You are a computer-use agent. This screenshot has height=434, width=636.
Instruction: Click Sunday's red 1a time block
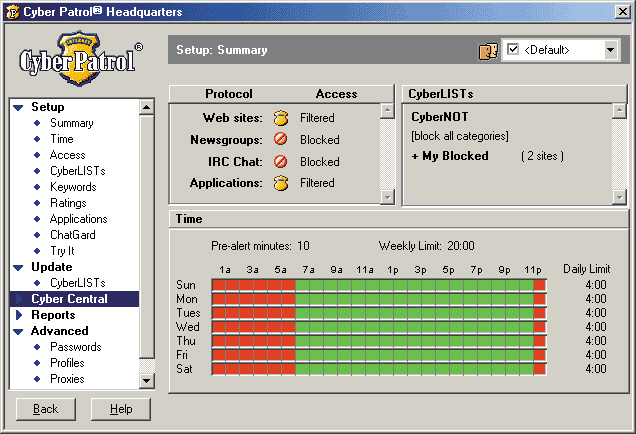point(219,285)
